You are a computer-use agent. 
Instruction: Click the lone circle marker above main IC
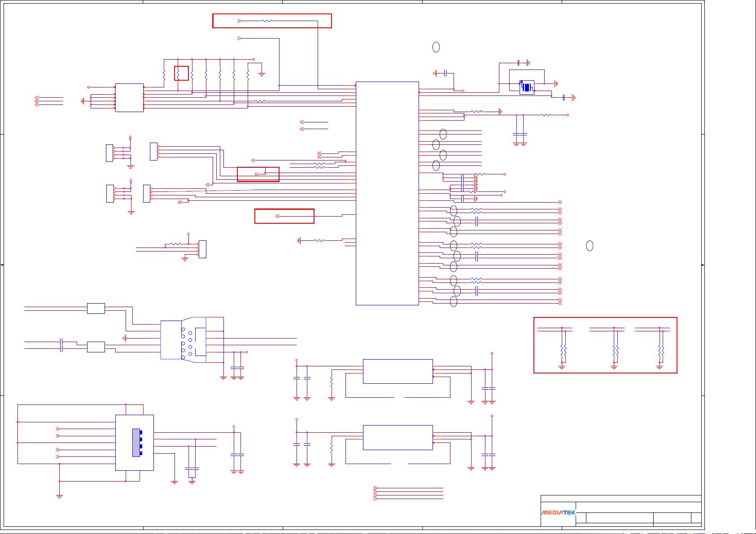436,47
